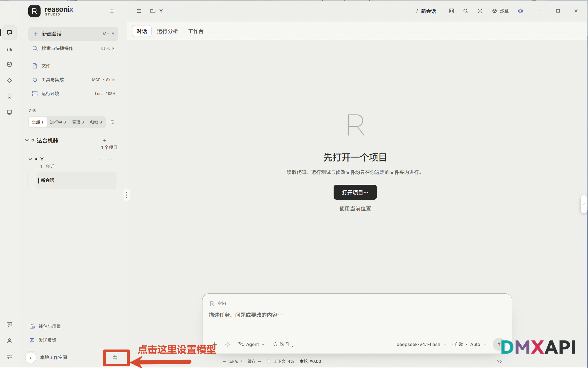Switch to the 工作台 tab
Viewport: 588px width, 368px height.
pyautogui.click(x=196, y=31)
